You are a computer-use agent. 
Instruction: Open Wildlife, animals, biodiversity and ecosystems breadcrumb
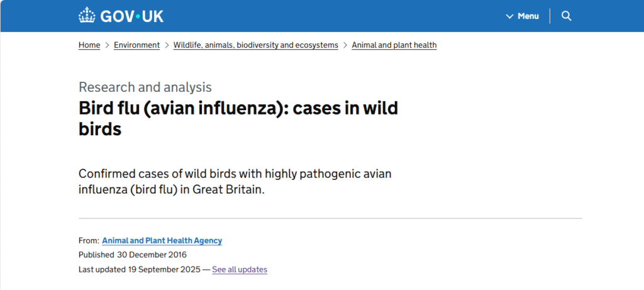click(255, 45)
